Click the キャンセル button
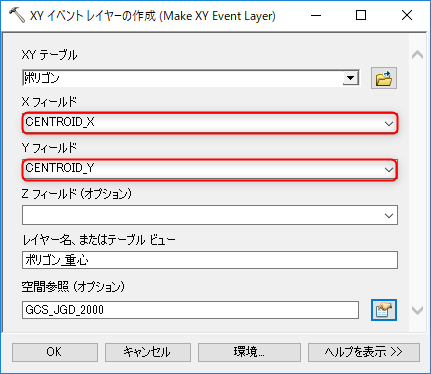The height and width of the screenshot is (374, 431). coord(148,352)
